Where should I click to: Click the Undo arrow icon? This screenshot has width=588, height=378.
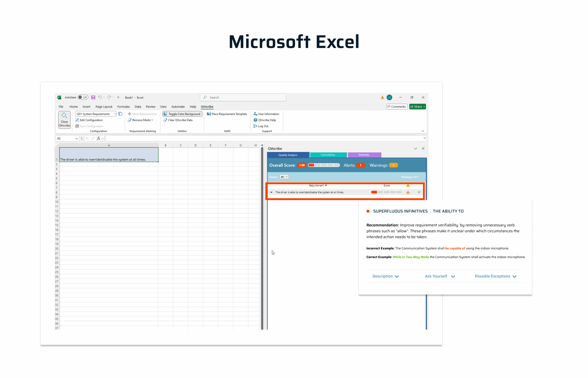pos(100,97)
